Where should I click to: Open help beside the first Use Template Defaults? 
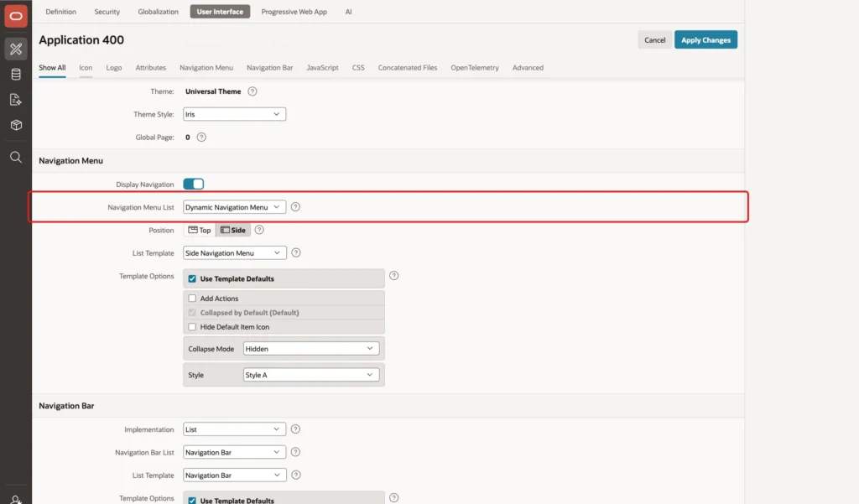(x=394, y=276)
